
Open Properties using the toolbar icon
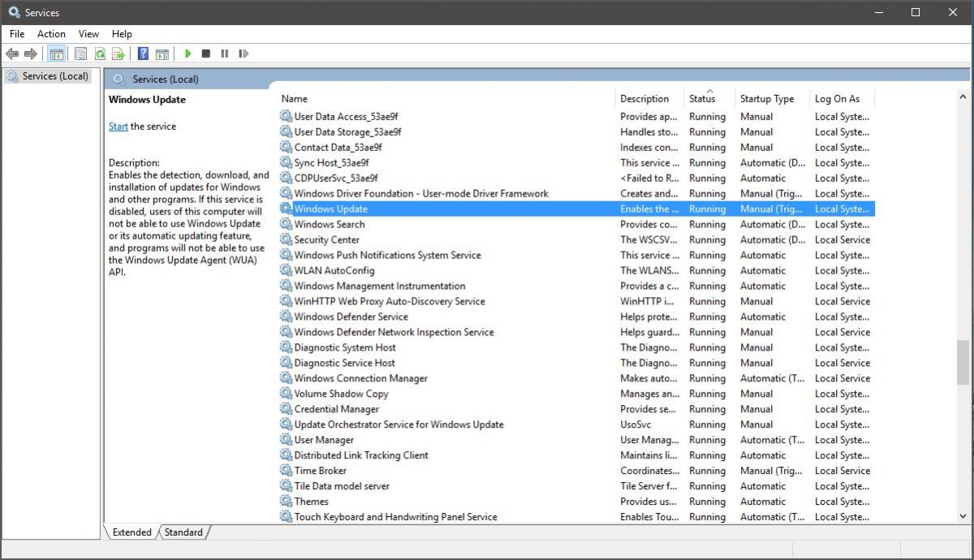[x=80, y=54]
